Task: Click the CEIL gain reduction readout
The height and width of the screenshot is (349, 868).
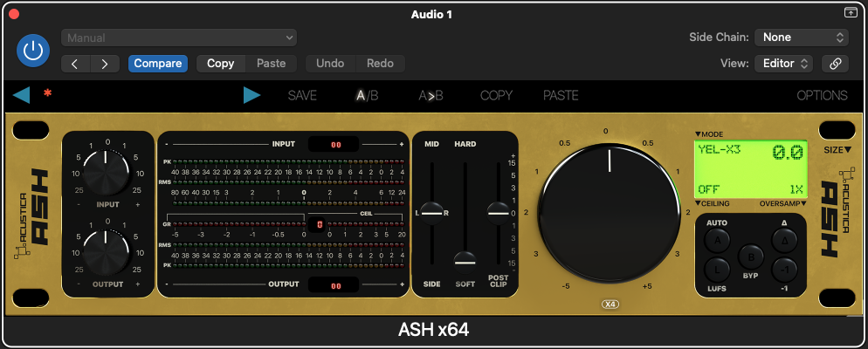Action: (320, 224)
